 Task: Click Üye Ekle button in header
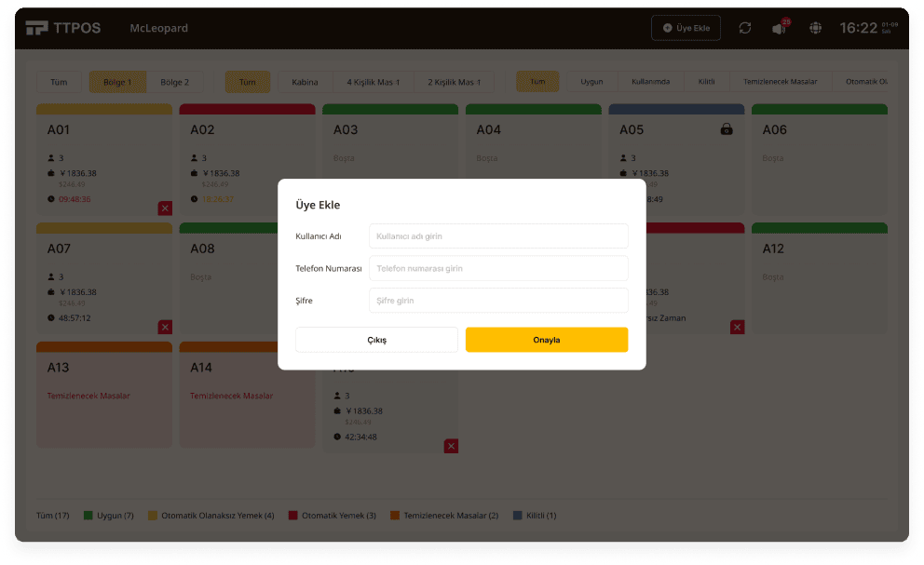coord(686,28)
